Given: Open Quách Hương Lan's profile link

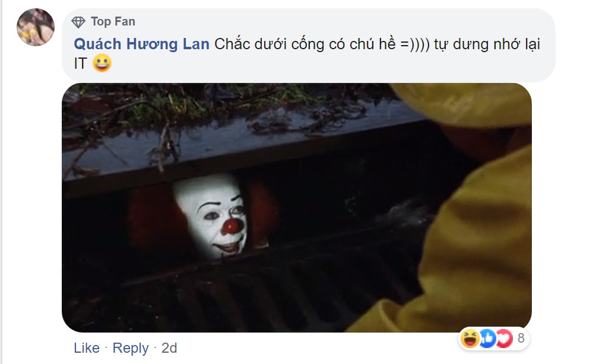Looking at the screenshot, I should (141, 44).
